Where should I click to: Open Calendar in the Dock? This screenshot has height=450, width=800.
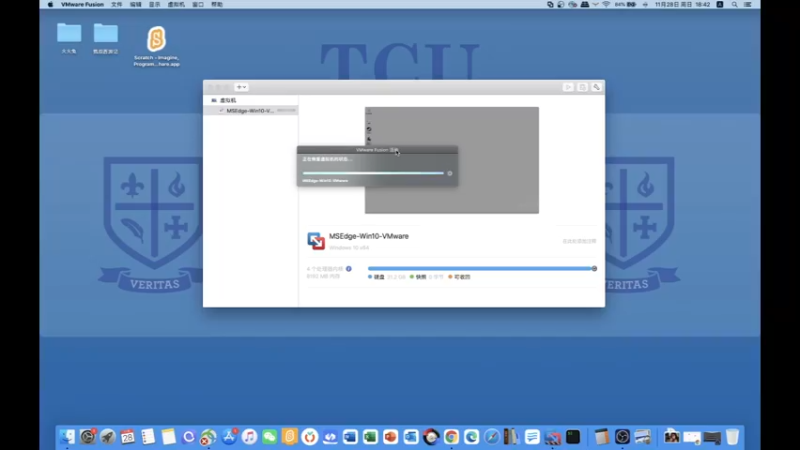(128, 437)
